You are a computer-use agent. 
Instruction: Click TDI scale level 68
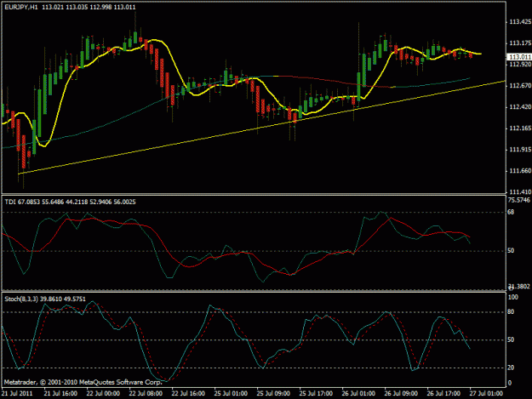tap(511, 212)
